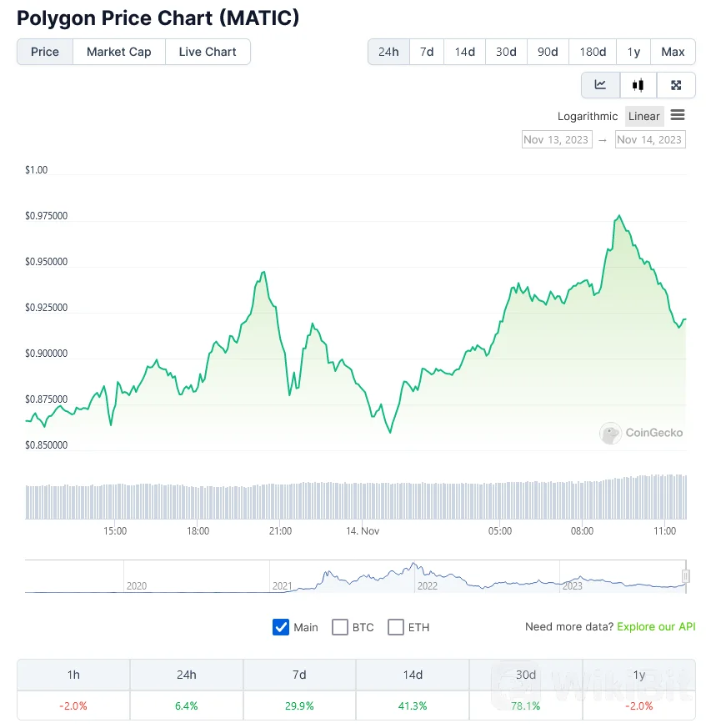Open the chart options hamburger menu
Image resolution: width=706 pixels, height=728 pixels.
(x=678, y=116)
